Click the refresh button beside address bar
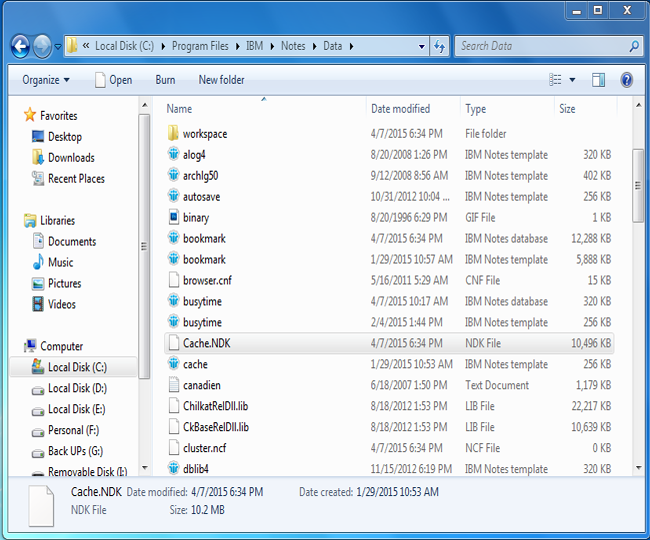Screen dimensions: 650x540 point(439,46)
